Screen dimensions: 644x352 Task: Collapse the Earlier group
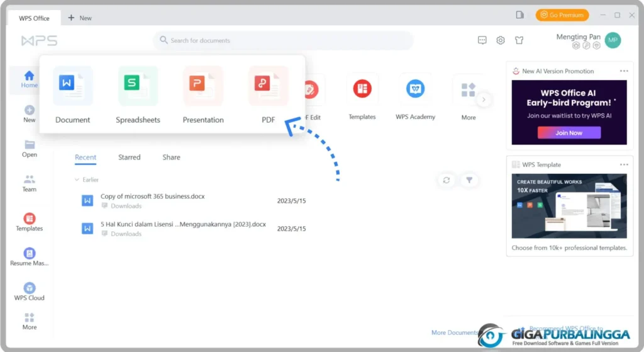pyautogui.click(x=77, y=179)
